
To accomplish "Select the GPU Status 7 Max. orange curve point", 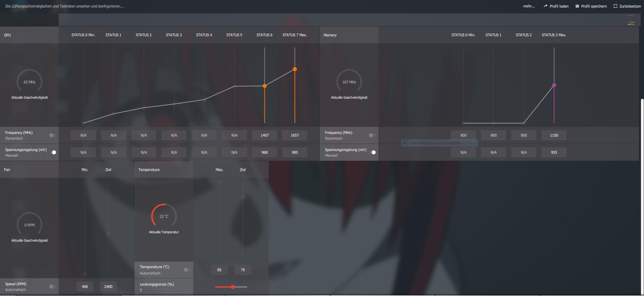I will point(295,69).
